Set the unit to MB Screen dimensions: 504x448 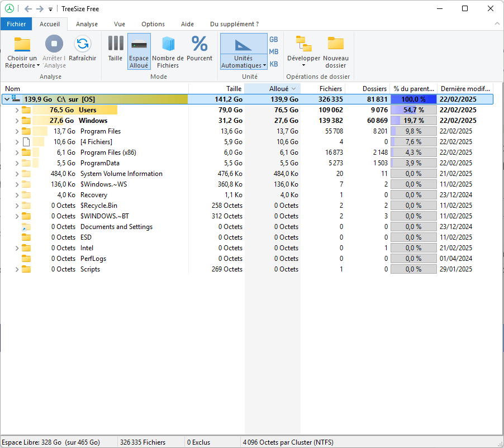[x=274, y=52]
